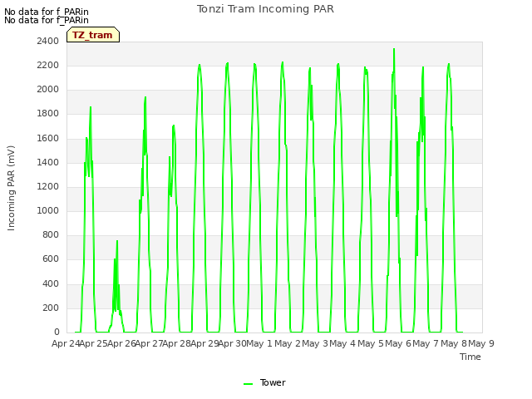The image size is (532, 399).
Task: Click the May 3 x-axis label
Action: (x=315, y=343)
